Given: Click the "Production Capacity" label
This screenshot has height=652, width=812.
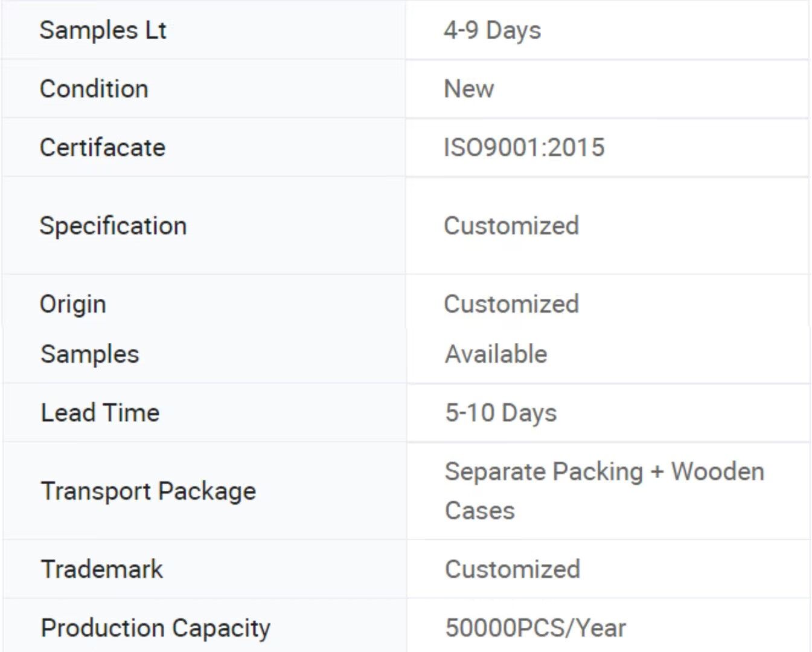Looking at the screenshot, I should coord(155,628).
